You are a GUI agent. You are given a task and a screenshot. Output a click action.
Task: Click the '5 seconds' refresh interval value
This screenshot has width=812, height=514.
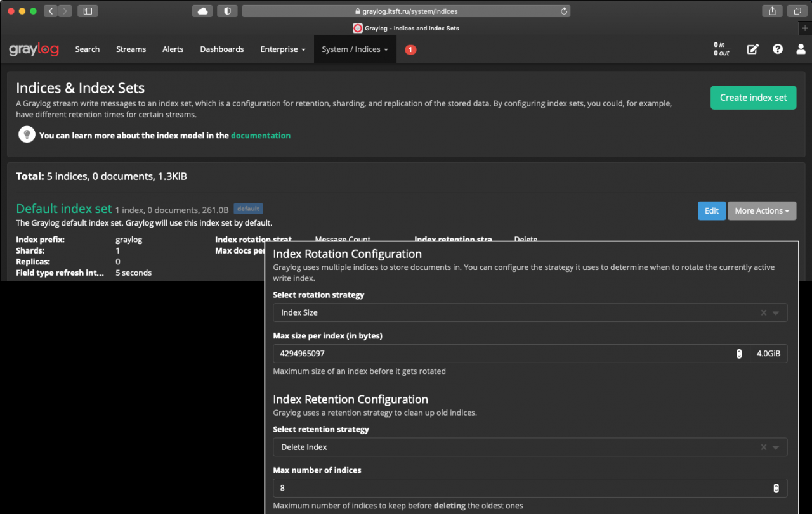coord(134,273)
